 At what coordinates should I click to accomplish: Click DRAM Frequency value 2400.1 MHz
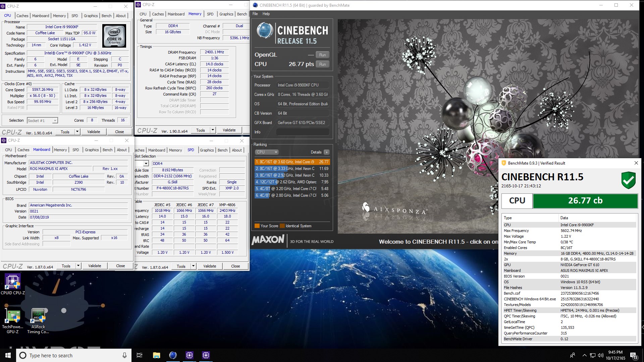pyautogui.click(x=214, y=52)
